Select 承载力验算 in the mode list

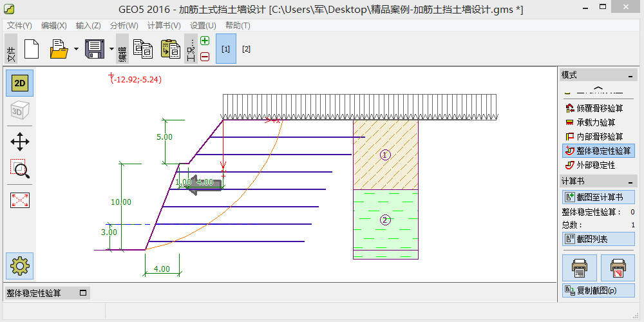(x=595, y=122)
